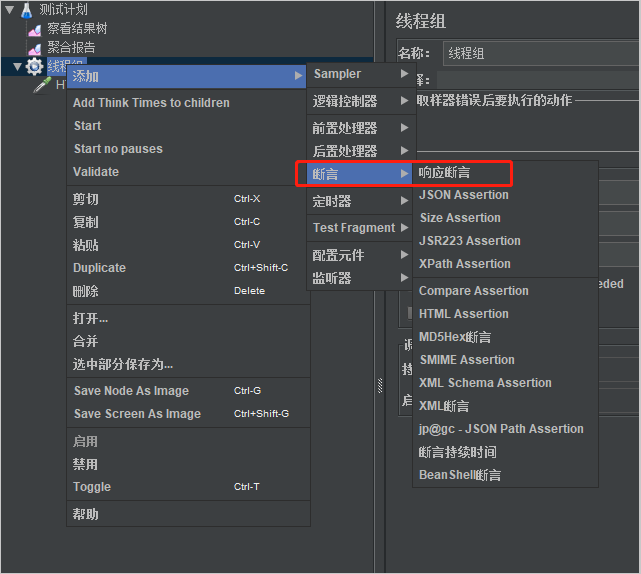641x574 pixels.
Task: Select XPath Assertion
Action: 505,264
